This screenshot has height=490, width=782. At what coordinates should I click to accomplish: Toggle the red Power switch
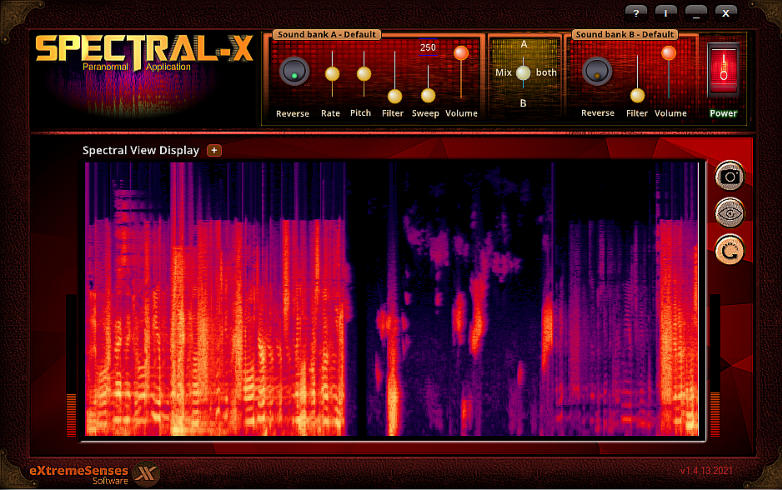[723, 70]
